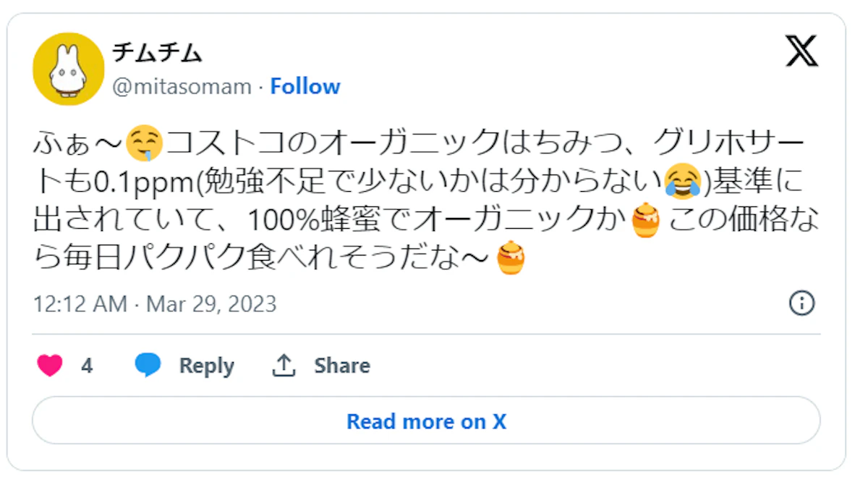
Task: Open the info circle icon
Action: [x=801, y=303]
